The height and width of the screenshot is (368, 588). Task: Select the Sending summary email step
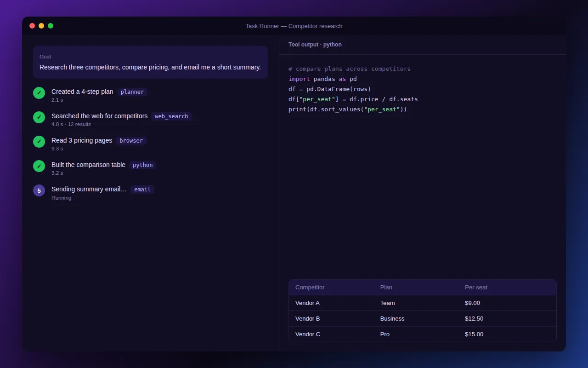tap(150, 193)
